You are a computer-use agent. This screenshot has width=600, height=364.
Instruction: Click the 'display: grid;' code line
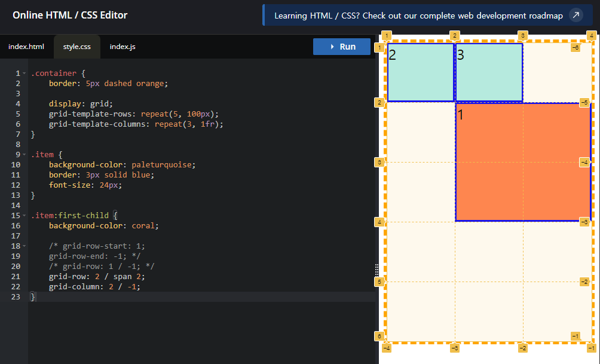tap(81, 104)
